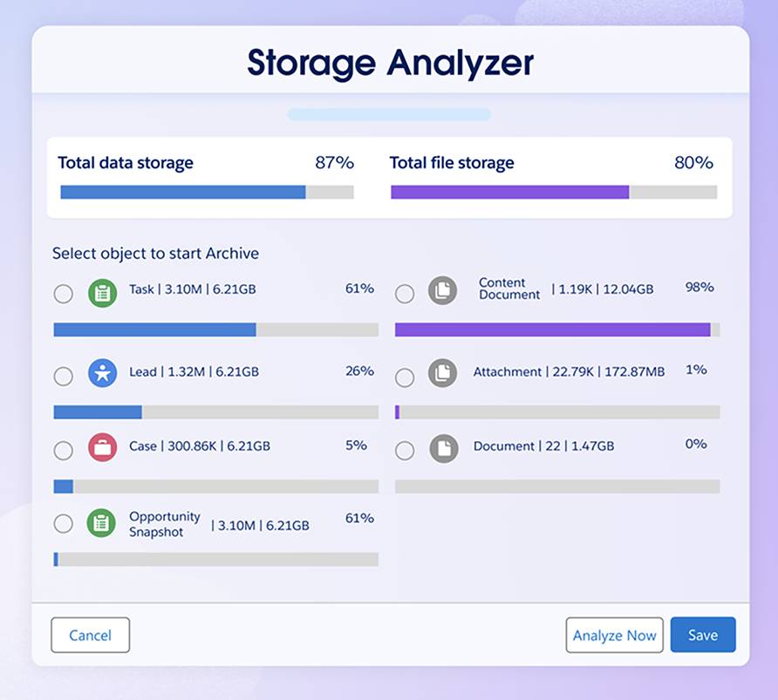Click the Total data storage progress bar
The height and width of the screenshot is (700, 778).
(x=207, y=193)
